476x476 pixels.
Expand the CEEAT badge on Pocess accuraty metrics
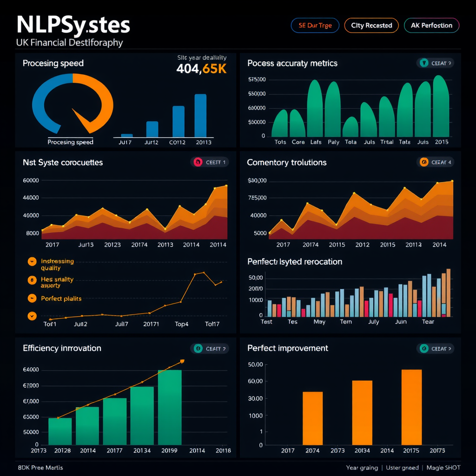click(436, 63)
